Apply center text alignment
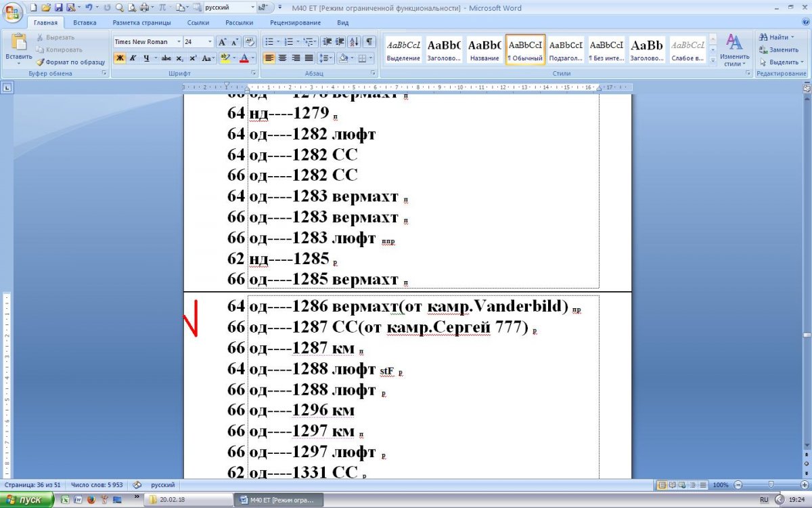812x508 pixels. point(282,58)
